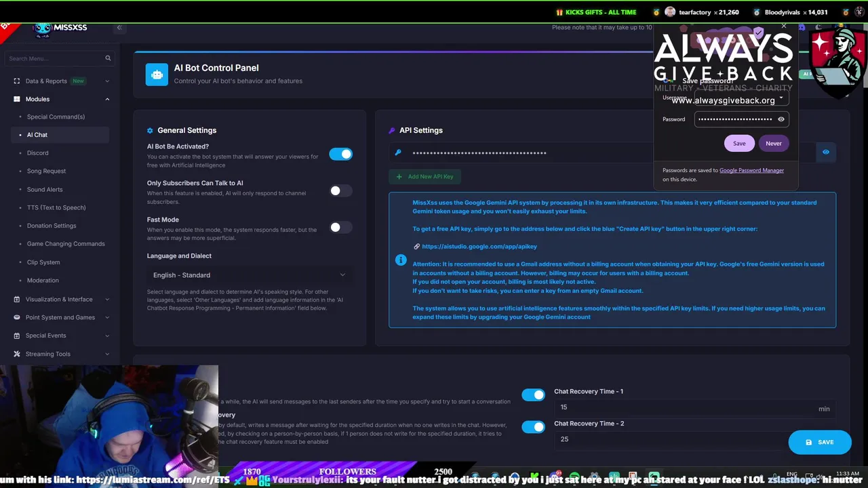Click the Data & Reports sidebar icon
Viewport: 868px width, 488px height.
pyautogui.click(x=17, y=81)
